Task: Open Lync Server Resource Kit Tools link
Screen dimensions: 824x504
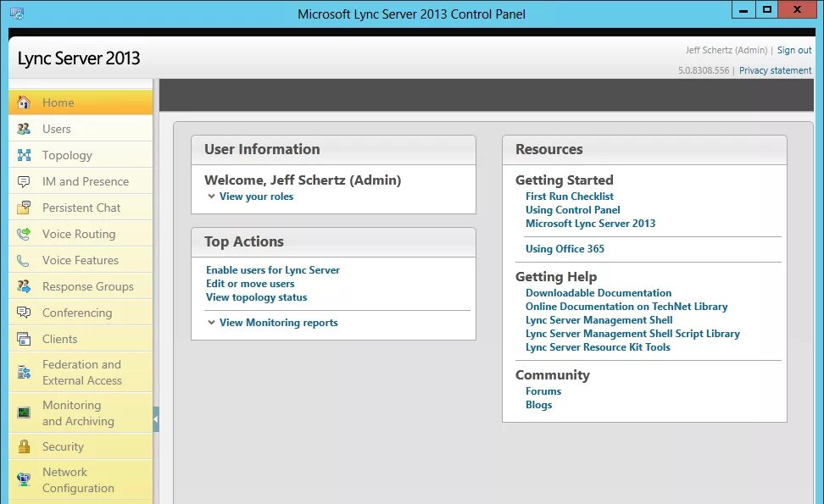Action: 598,347
